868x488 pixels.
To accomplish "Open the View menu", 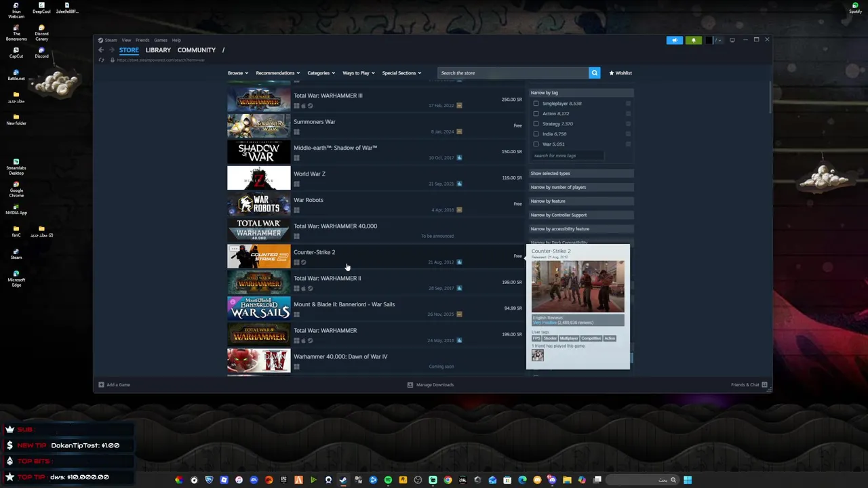I will pyautogui.click(x=126, y=40).
